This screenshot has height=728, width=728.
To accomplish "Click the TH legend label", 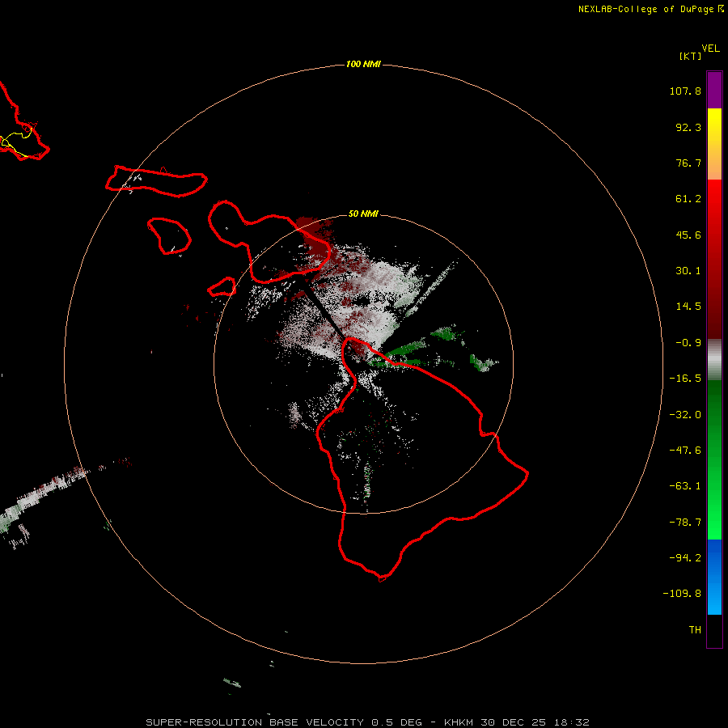I will [x=695, y=630].
